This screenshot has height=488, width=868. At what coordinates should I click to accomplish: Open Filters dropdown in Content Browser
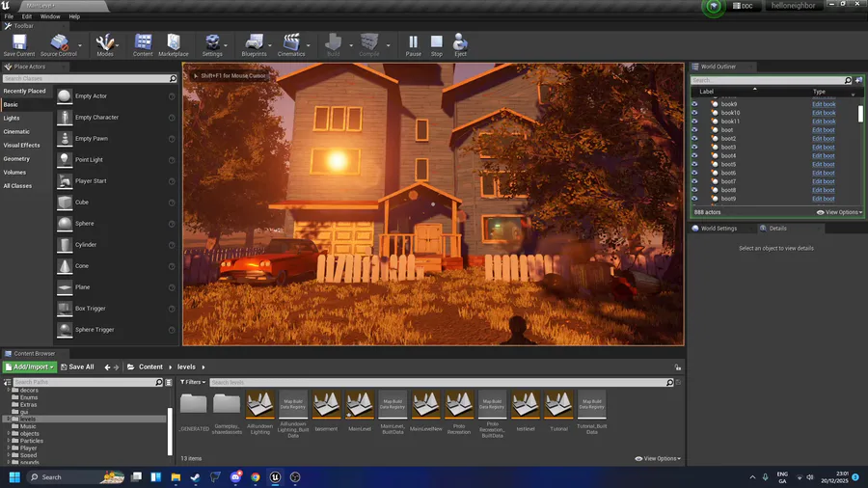tap(193, 382)
